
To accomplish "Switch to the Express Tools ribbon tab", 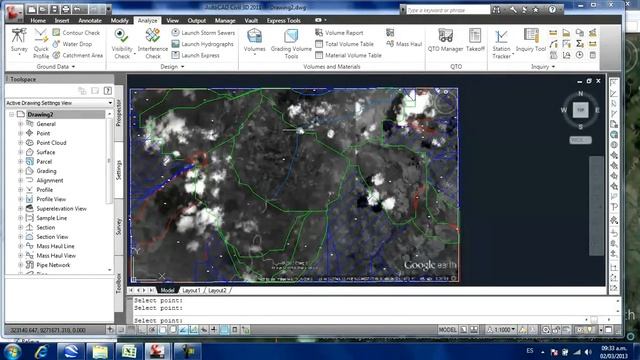I will (284, 20).
